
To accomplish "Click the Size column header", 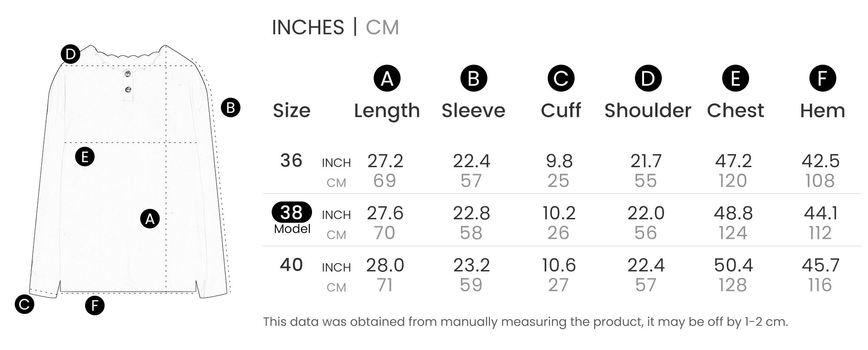I will tap(292, 111).
